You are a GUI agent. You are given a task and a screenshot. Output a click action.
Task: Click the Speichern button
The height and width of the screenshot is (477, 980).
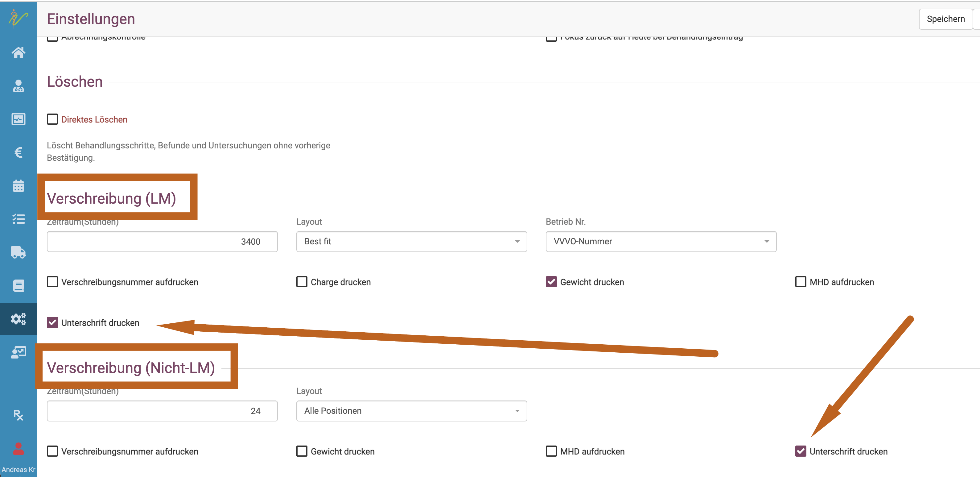click(945, 19)
